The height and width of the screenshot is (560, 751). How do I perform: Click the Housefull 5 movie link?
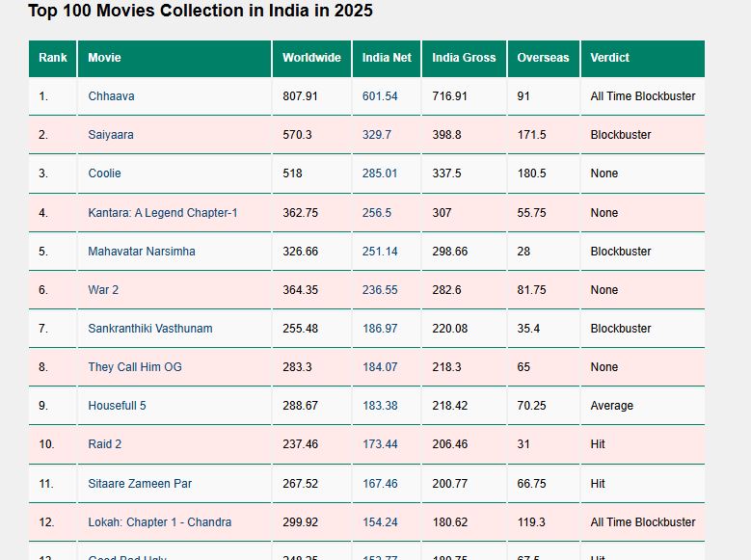117,406
